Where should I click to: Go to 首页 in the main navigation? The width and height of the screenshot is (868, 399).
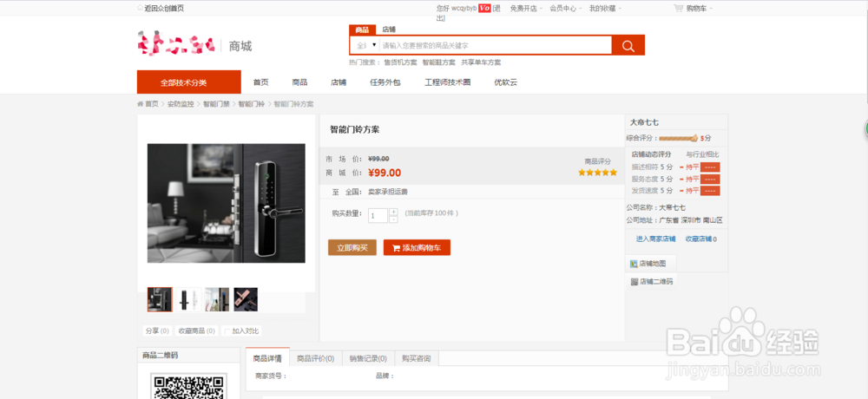[260, 82]
